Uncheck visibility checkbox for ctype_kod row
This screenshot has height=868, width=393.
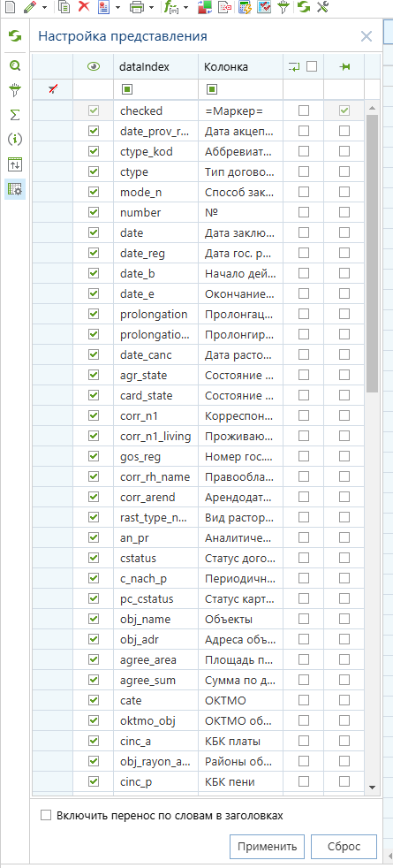pos(94,151)
